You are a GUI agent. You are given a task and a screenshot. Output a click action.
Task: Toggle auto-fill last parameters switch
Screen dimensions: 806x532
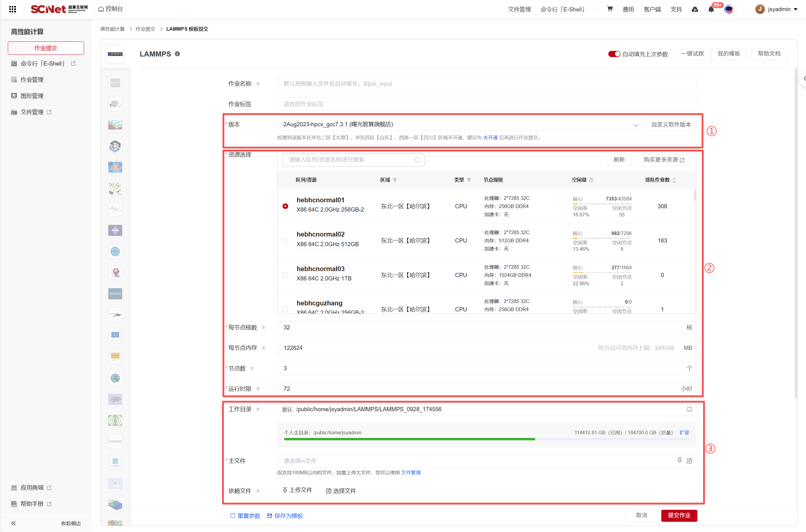[x=614, y=54]
